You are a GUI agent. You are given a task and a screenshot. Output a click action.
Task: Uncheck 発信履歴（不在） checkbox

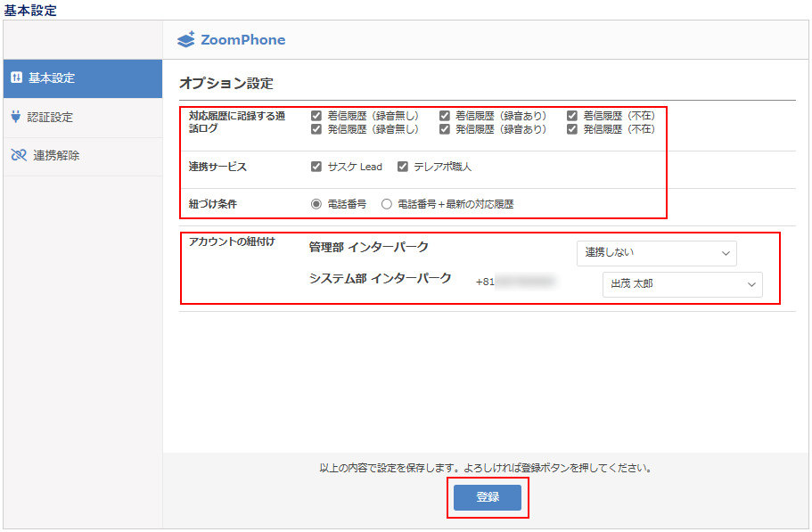(572, 129)
